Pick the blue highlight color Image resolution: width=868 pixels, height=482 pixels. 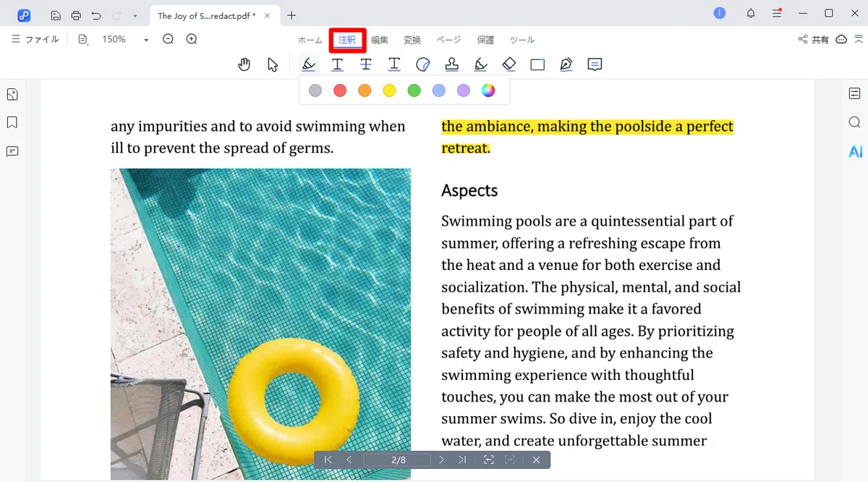pos(439,90)
